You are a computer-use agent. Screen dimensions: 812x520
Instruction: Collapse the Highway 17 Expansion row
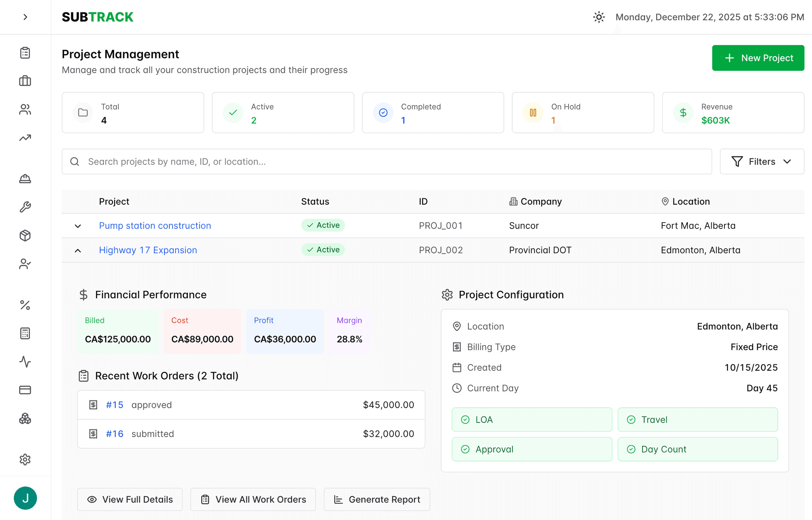(78, 250)
